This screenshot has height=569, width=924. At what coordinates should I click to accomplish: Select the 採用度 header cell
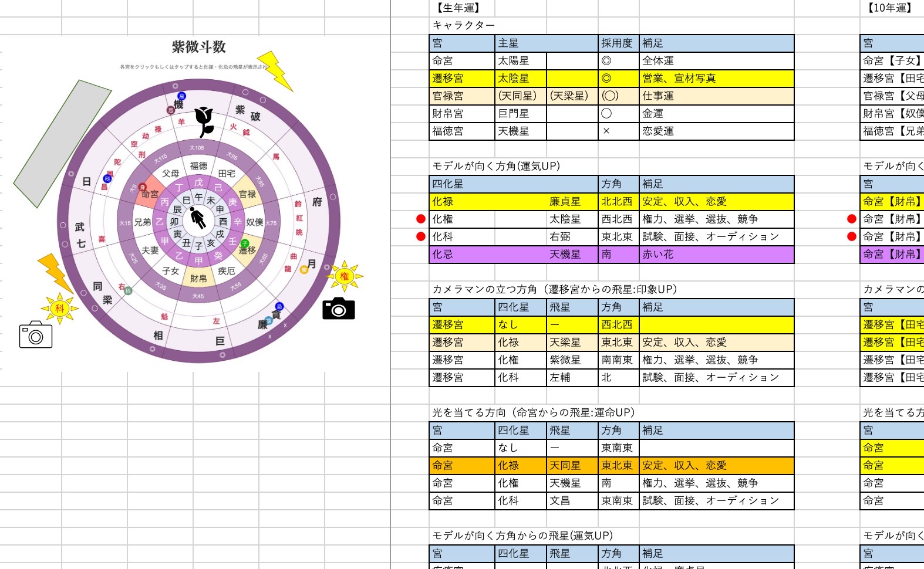[618, 43]
